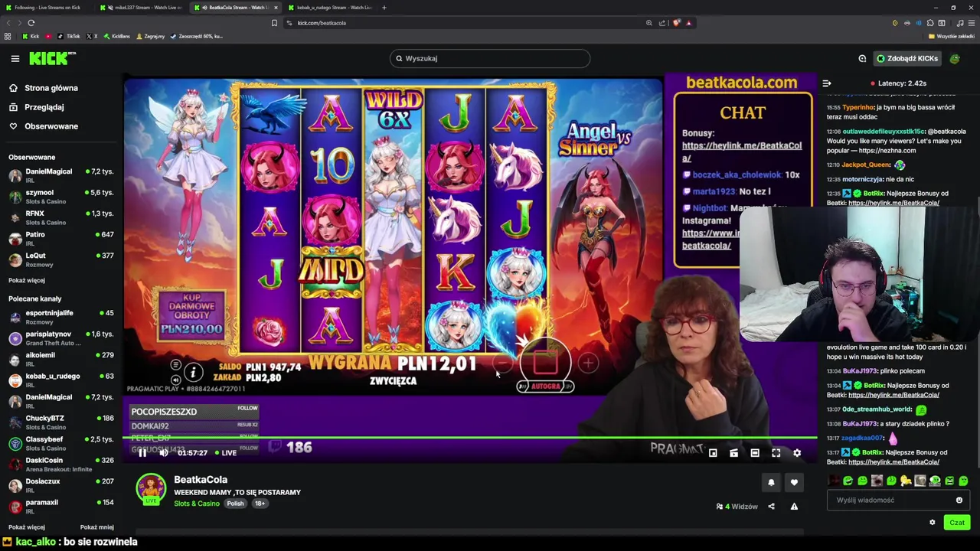This screenshot has width=980, height=551.
Task: Open Obserwowane section
Action: tap(51, 126)
